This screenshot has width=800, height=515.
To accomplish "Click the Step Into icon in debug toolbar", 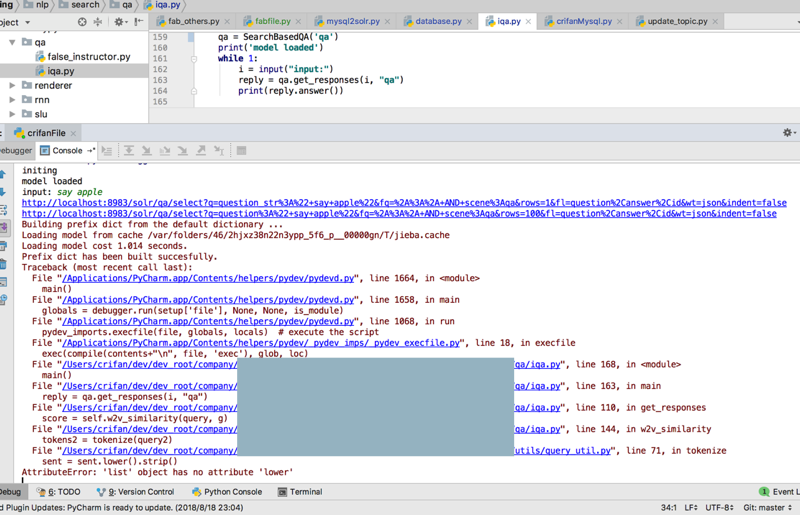I will [x=146, y=151].
